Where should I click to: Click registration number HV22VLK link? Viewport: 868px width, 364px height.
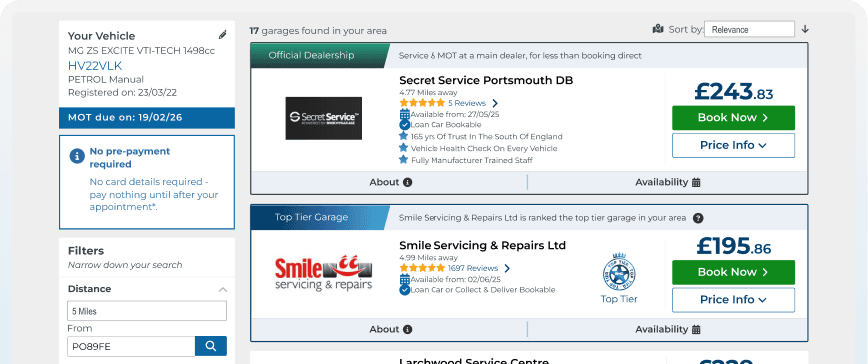95,65
